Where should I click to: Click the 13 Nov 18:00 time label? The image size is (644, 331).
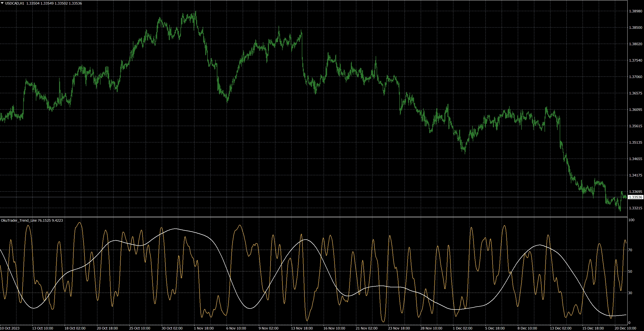[x=301, y=328]
